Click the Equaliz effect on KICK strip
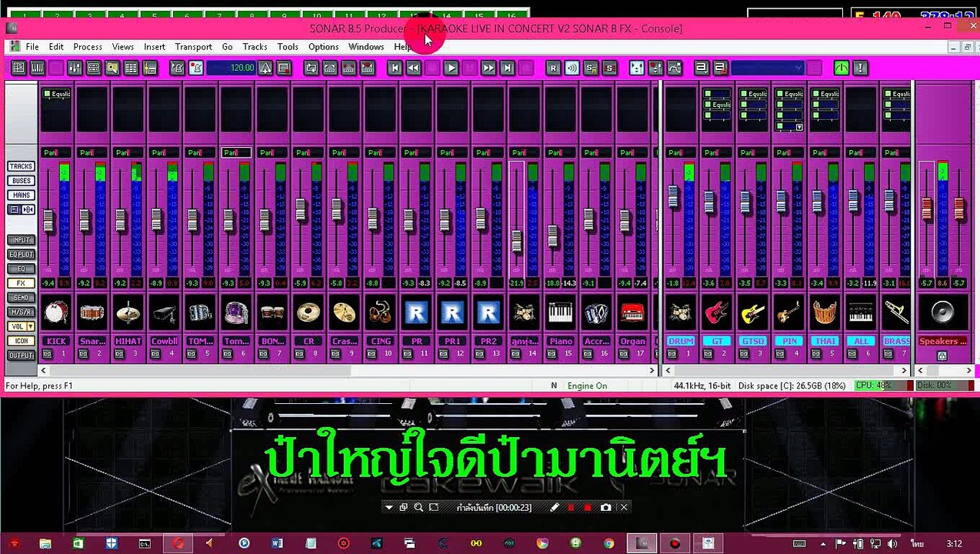980x554 pixels. pyautogui.click(x=56, y=95)
